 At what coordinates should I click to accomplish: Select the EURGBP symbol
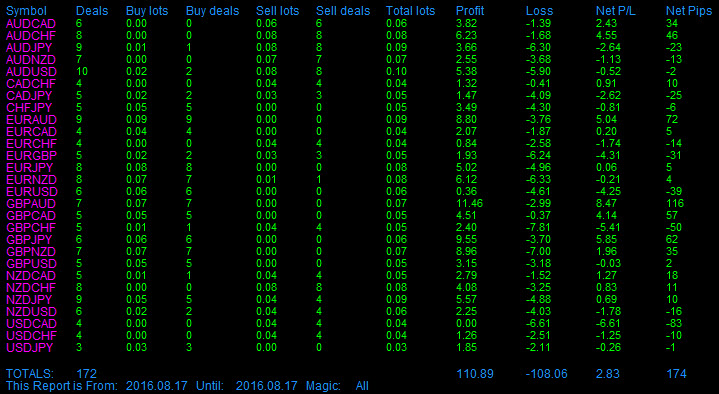(31, 155)
